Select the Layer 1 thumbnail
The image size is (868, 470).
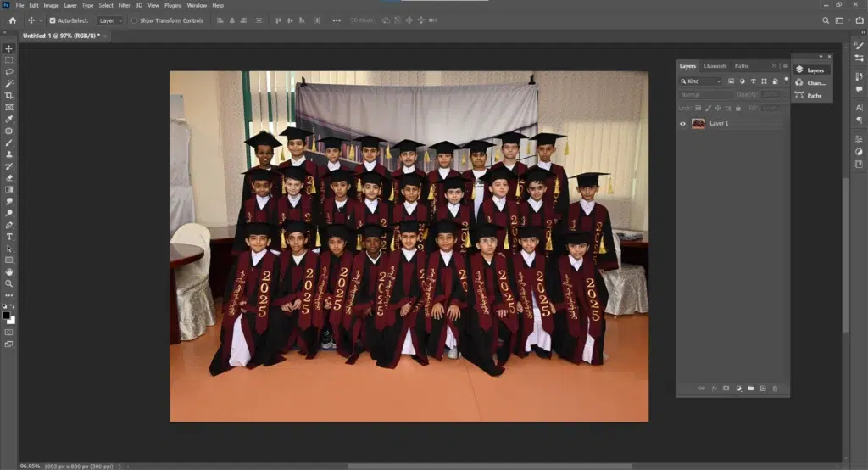(x=698, y=124)
